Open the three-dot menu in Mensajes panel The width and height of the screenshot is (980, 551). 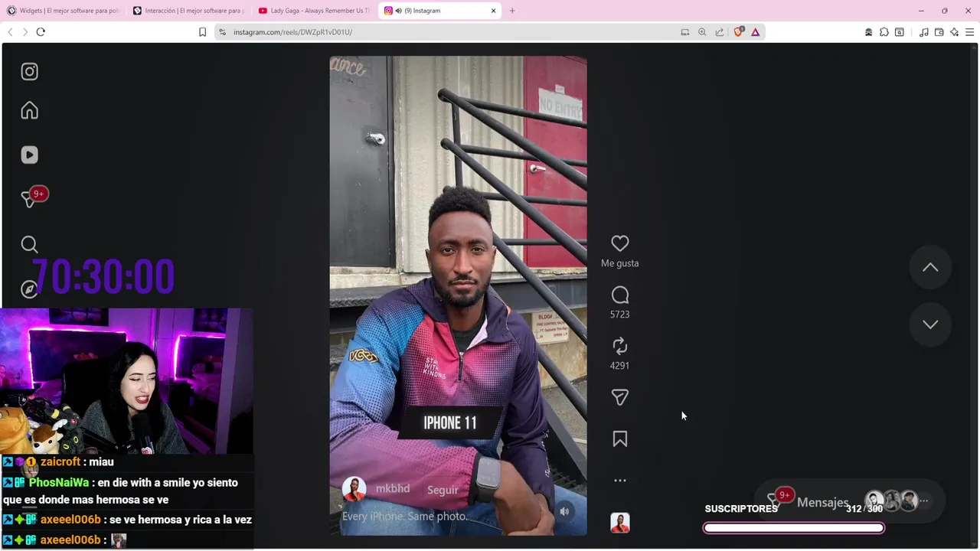tap(924, 501)
